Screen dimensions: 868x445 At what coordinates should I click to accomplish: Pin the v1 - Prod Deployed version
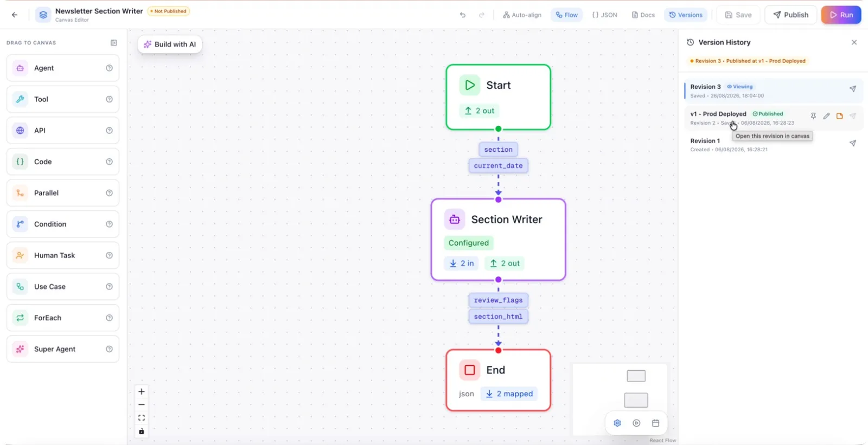813,116
